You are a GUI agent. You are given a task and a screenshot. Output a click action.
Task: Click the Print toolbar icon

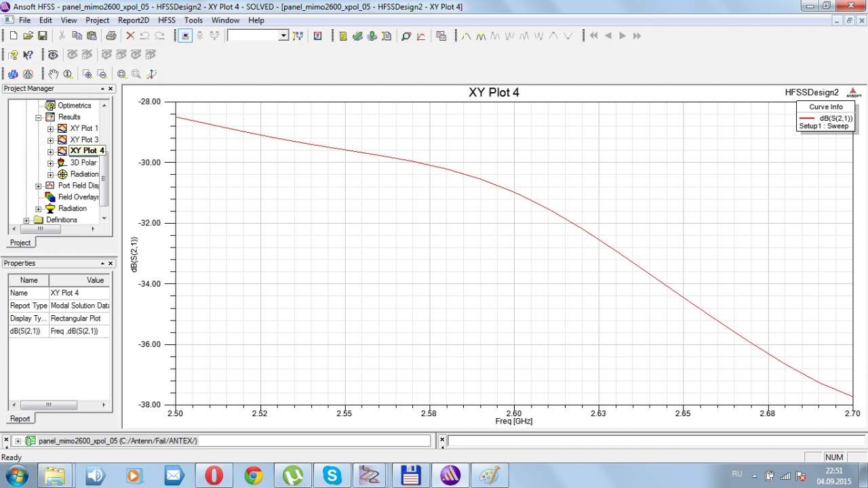111,35
